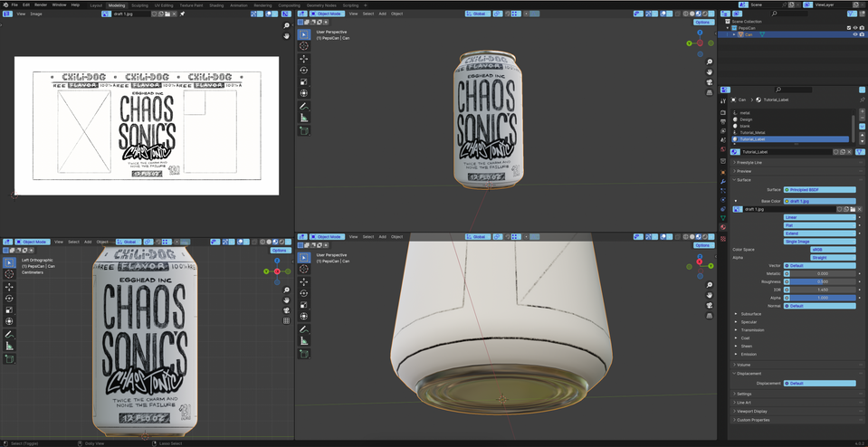868x447 pixels.
Task: Open the World properties tab
Action: click(x=723, y=149)
